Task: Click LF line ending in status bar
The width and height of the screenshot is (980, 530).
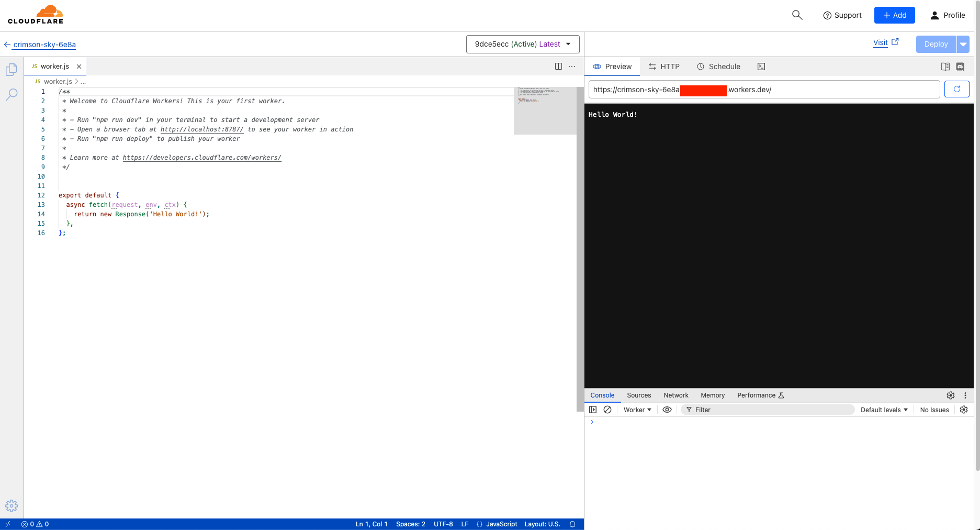Action: tap(465, 524)
